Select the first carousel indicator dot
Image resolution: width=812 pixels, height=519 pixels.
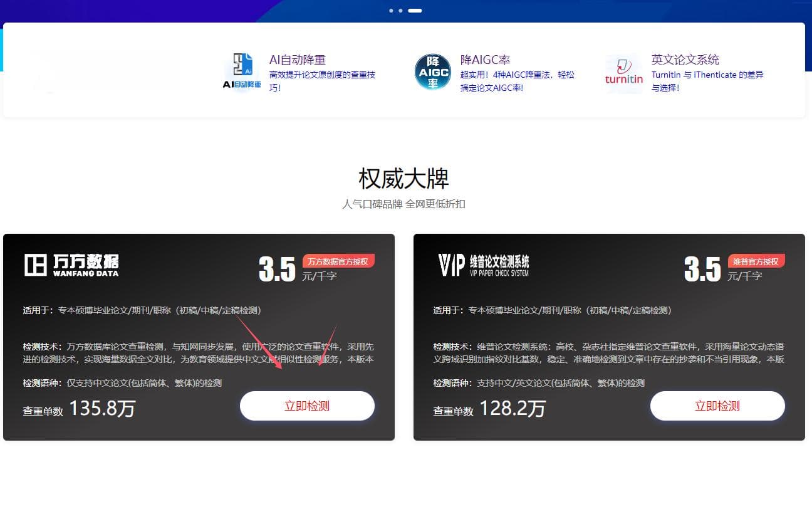[391, 11]
